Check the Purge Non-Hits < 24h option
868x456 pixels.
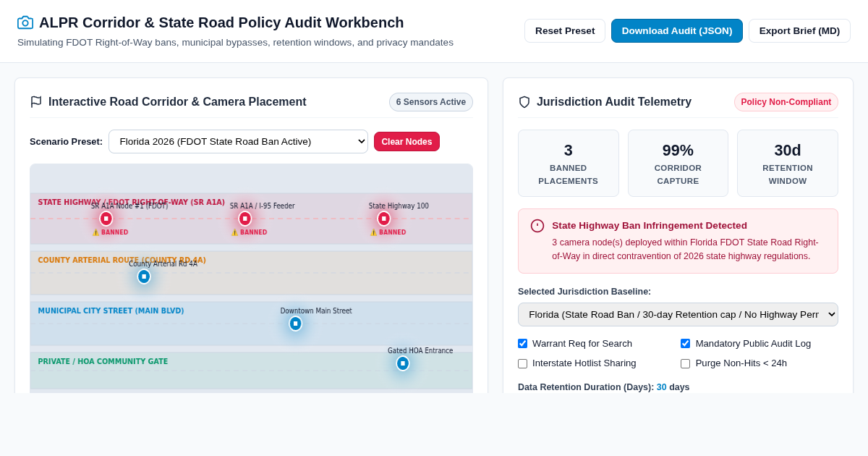point(686,363)
